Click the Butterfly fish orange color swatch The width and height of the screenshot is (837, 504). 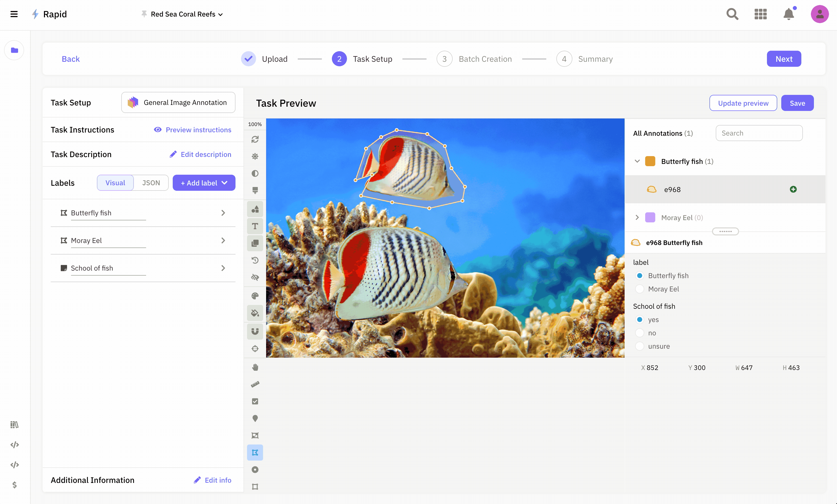[x=650, y=161]
